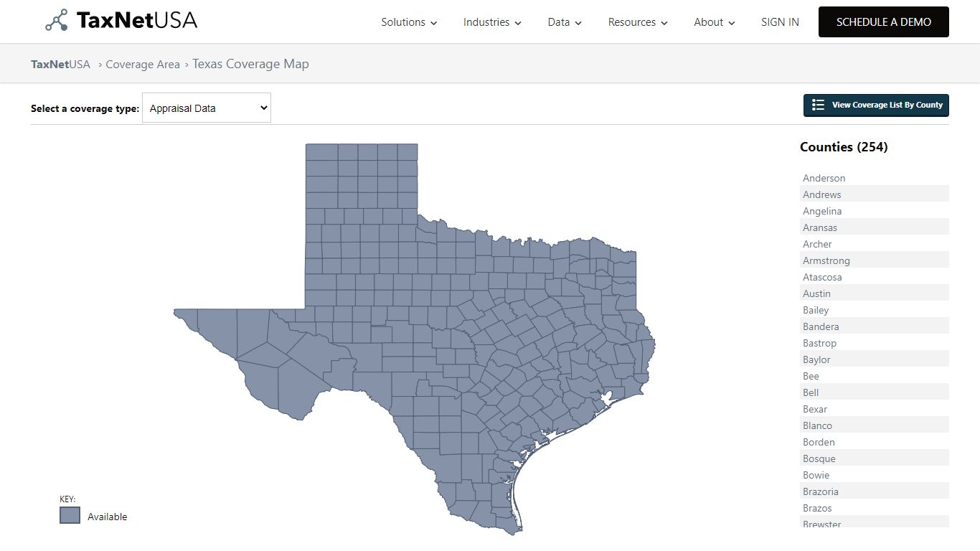Expand the Resources menu

click(638, 22)
